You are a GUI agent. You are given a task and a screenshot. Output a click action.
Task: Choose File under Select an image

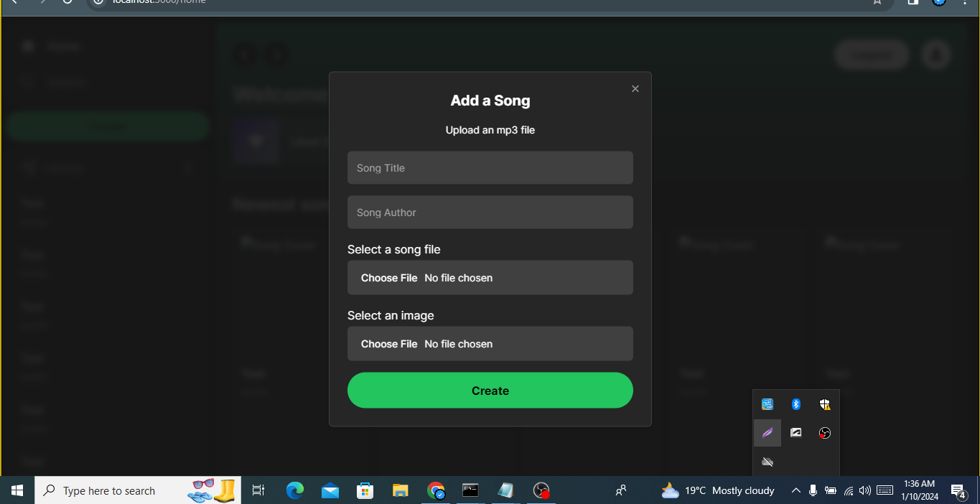[388, 344]
